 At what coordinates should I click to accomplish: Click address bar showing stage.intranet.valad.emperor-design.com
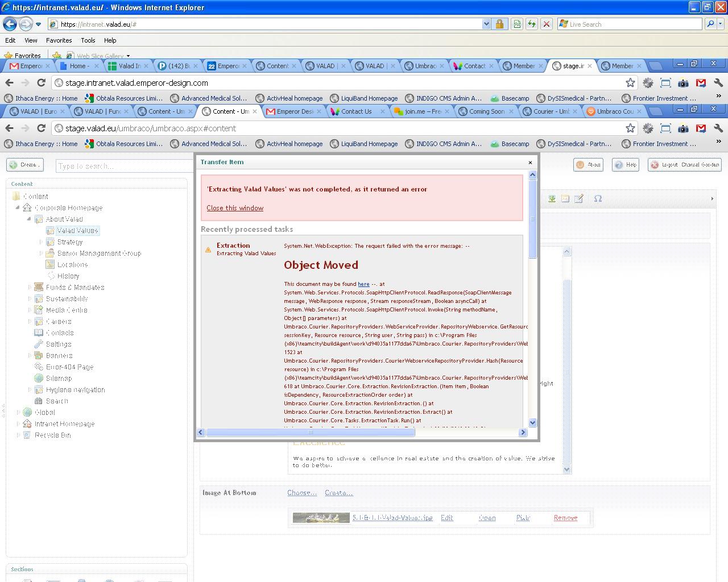point(338,83)
